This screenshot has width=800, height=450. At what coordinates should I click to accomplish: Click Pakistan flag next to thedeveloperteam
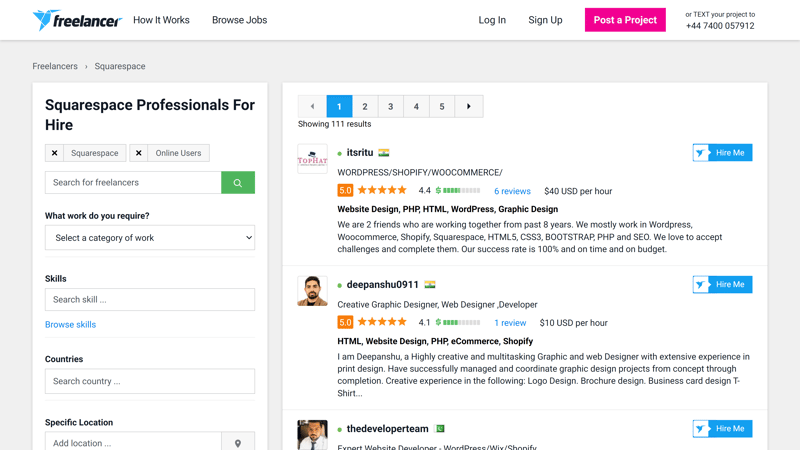439,429
